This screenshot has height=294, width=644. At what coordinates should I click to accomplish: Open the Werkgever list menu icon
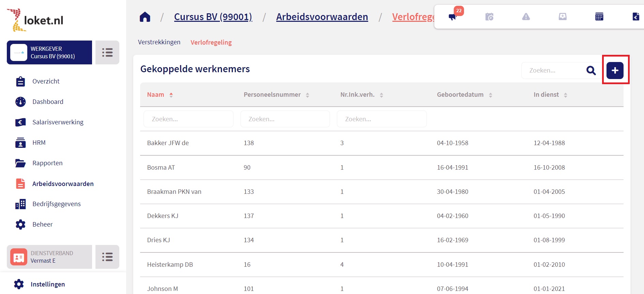[107, 52]
